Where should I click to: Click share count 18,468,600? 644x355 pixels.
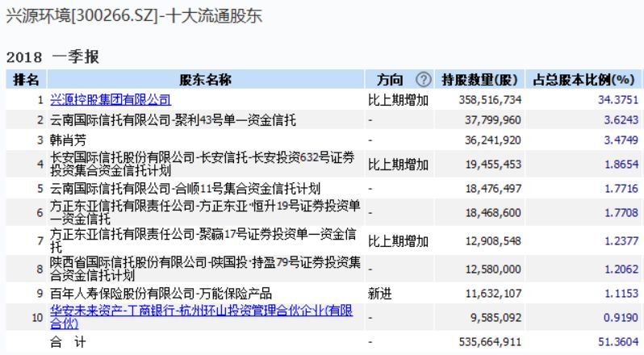[x=493, y=212]
